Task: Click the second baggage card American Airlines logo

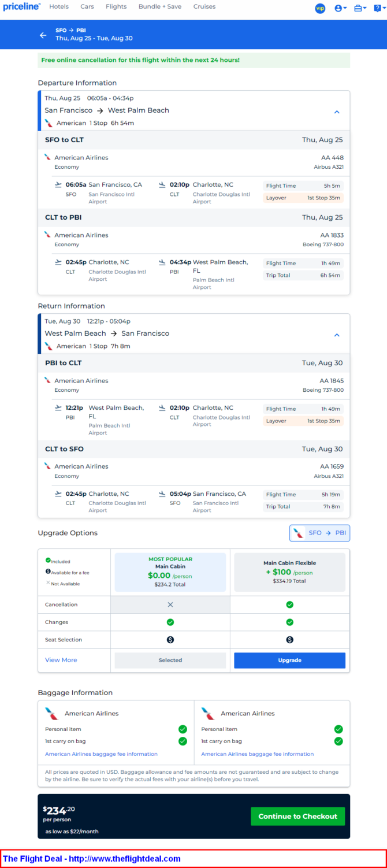Action: click(209, 713)
